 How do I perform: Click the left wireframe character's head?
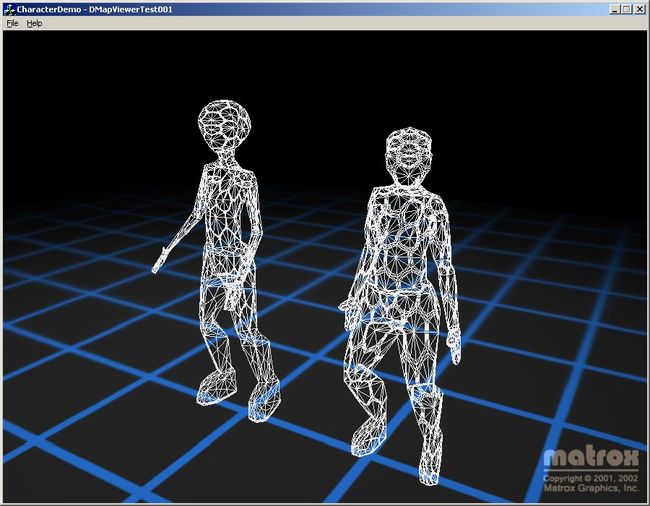tap(224, 124)
